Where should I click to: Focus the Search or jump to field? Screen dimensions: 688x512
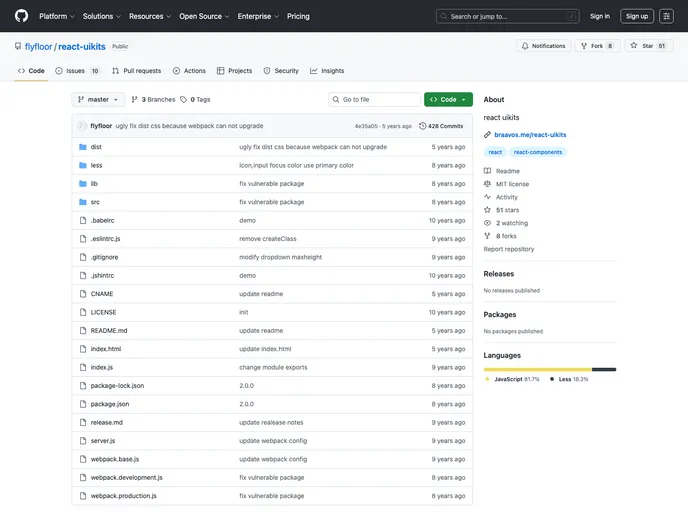507,16
